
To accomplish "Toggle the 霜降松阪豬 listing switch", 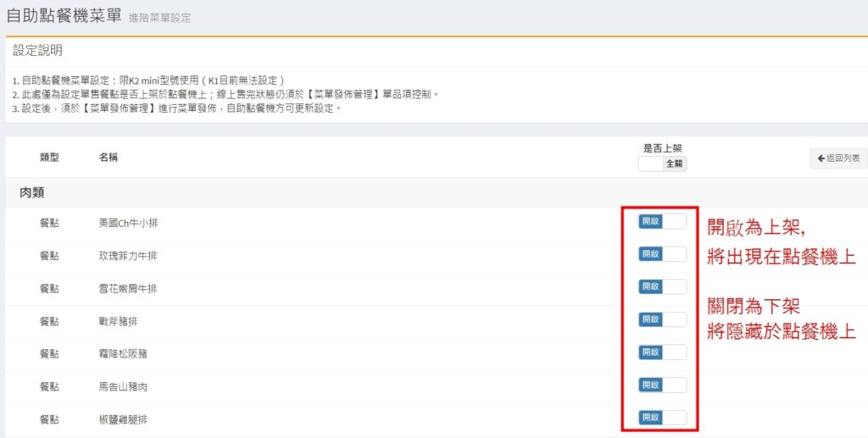I will pos(662,352).
